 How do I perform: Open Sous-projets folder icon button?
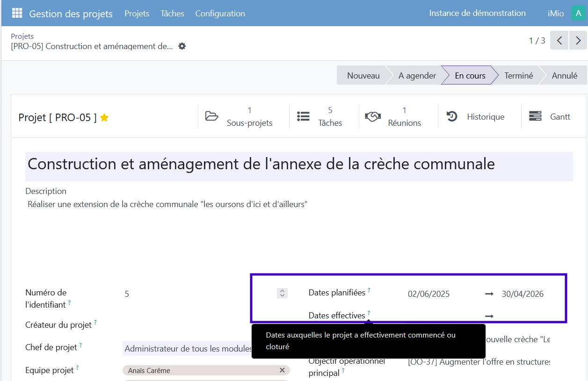pyautogui.click(x=212, y=116)
